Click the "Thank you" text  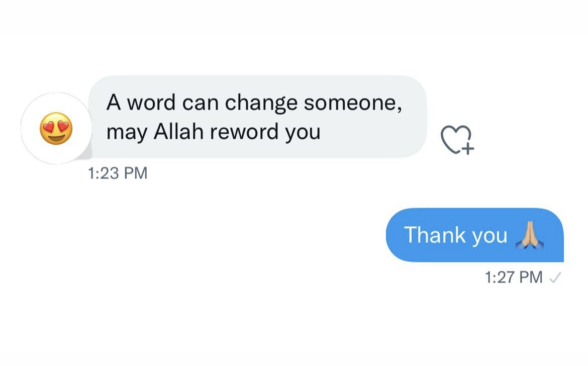point(455,235)
